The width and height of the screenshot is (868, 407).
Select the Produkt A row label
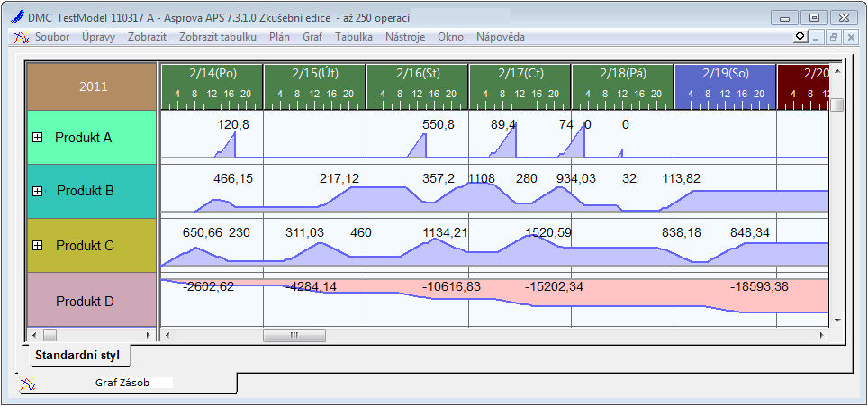tap(83, 138)
